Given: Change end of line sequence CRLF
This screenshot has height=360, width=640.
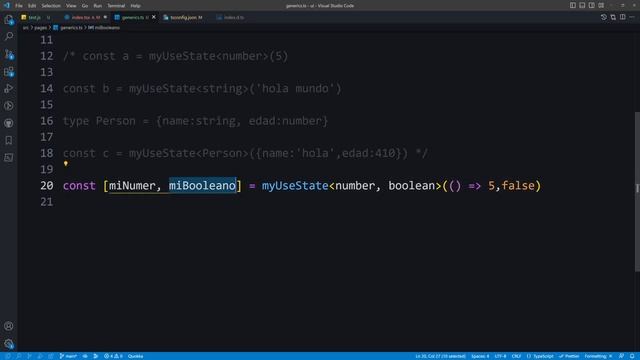Looking at the screenshot, I should point(516,356).
